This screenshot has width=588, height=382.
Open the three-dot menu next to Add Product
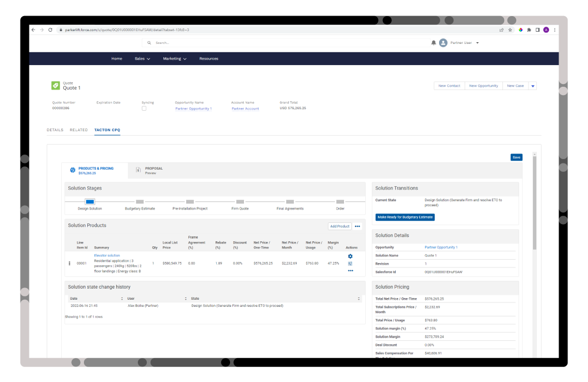(x=357, y=226)
